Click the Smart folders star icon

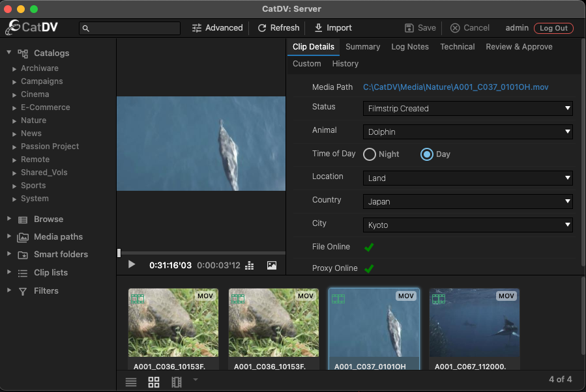[23, 255]
